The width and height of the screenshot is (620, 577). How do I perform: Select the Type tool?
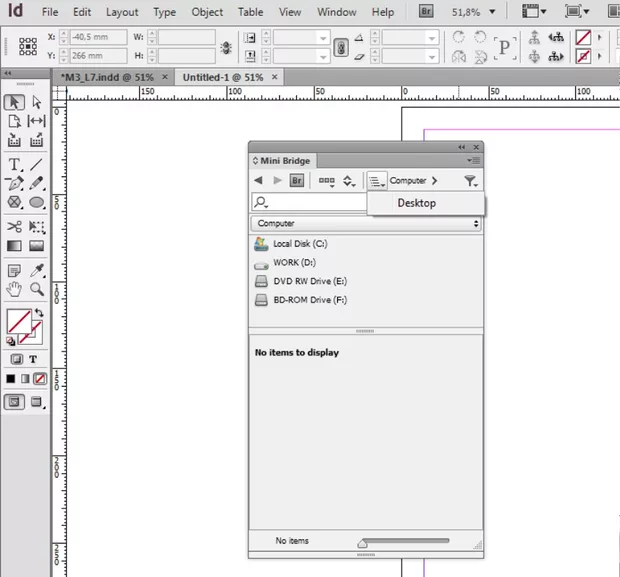(x=14, y=164)
